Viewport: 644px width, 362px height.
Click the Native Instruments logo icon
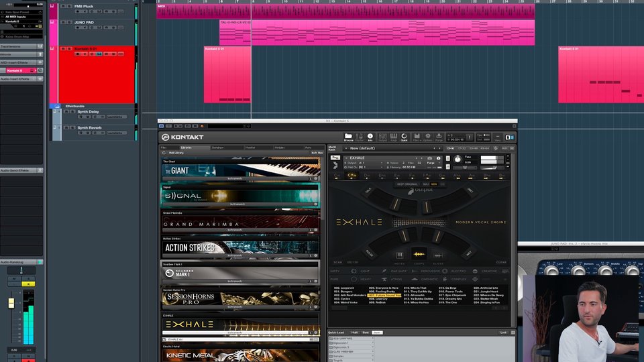click(510, 137)
